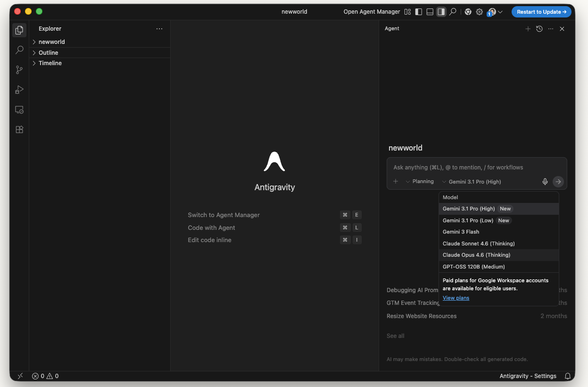The image size is (588, 387).
Task: Open the Search view in activity bar
Action: (x=19, y=50)
